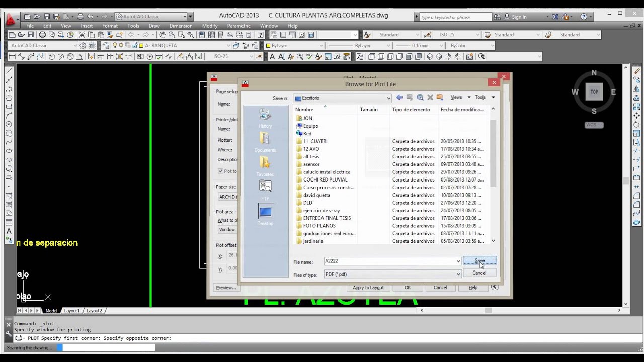This screenshot has width=644, height=362.
Task: Expand the ByLayer linetype dropdown
Action: tap(387, 45)
